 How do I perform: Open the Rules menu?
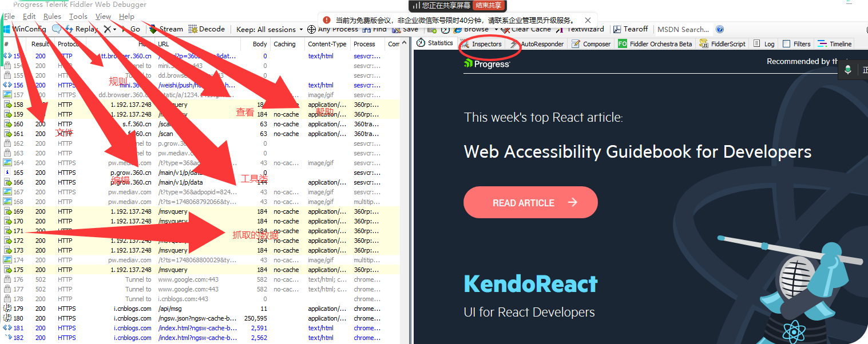tap(52, 17)
